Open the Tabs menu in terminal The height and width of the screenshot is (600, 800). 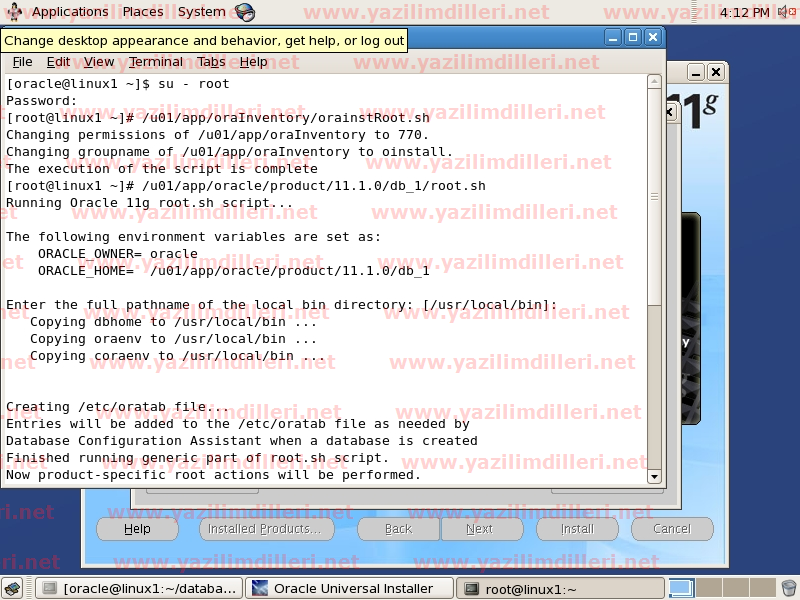211,62
